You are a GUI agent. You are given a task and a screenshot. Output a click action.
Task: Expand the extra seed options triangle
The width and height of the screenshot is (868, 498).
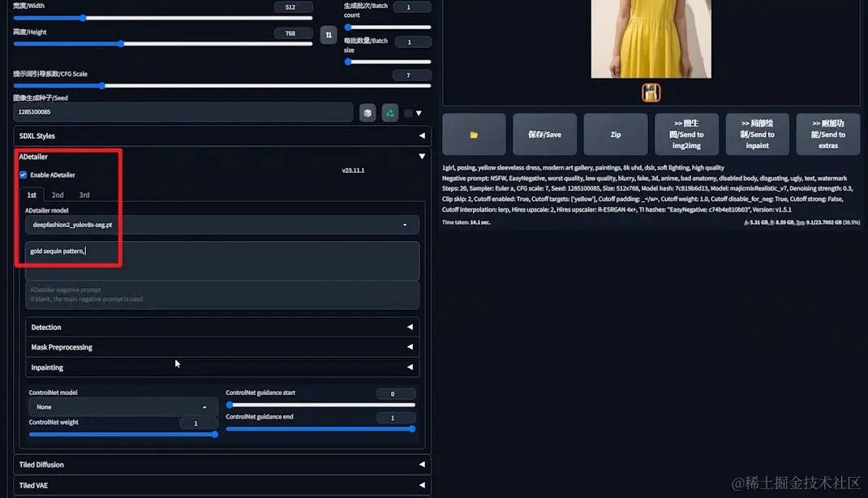pos(419,113)
